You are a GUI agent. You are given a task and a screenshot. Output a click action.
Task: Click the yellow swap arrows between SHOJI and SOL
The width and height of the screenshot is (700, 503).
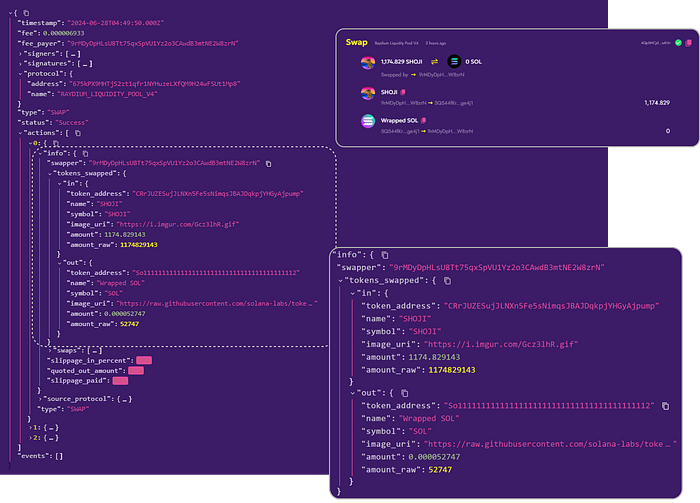pyautogui.click(x=434, y=62)
